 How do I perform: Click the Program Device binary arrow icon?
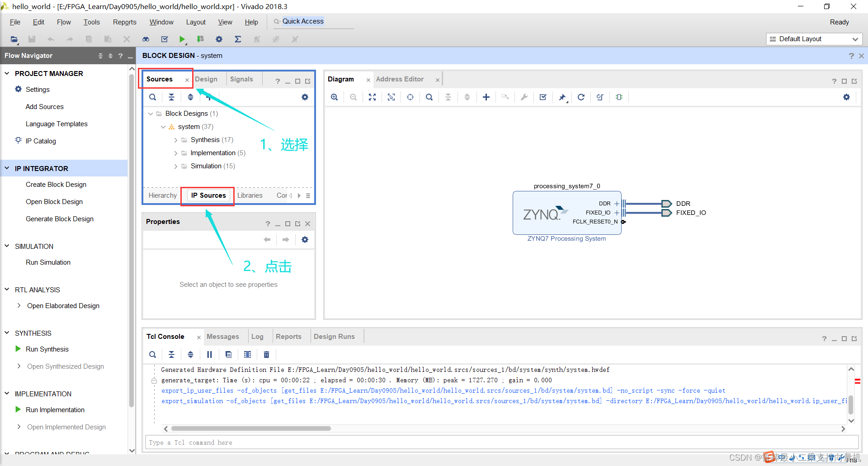pyautogui.click(x=200, y=39)
